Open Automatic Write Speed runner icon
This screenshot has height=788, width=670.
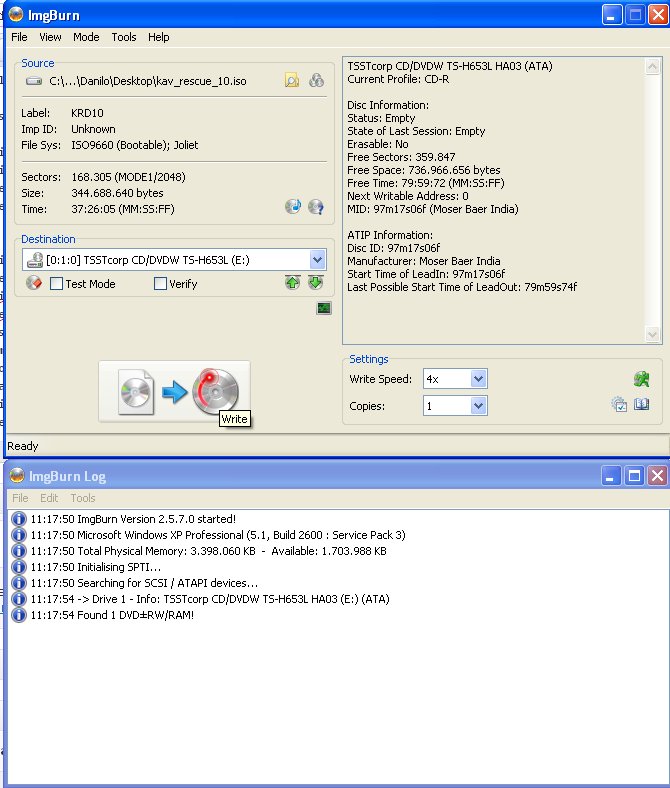click(641, 379)
